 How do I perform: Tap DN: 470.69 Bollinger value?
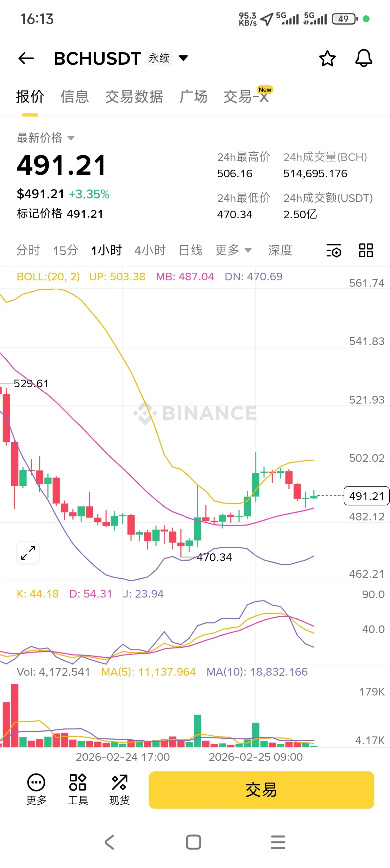point(254,277)
